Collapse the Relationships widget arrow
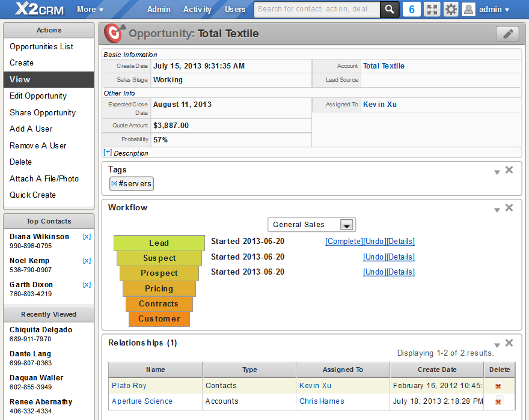The width and height of the screenshot is (529, 420). 497,345
